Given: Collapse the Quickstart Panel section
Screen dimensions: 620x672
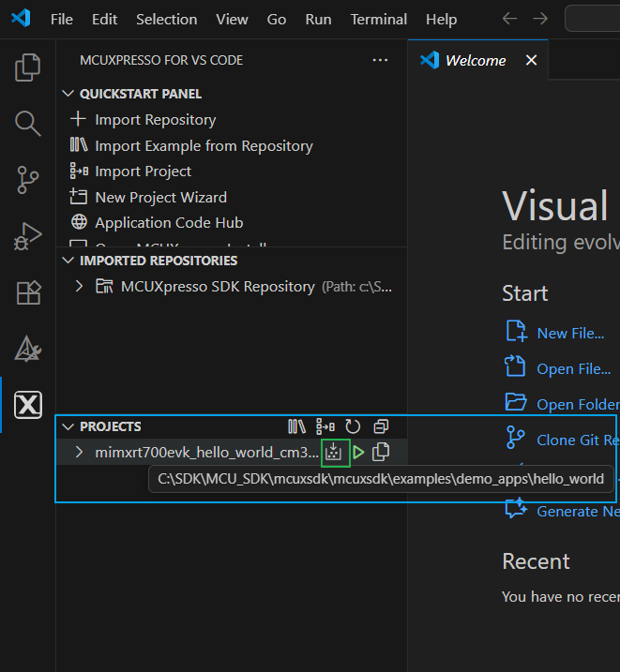Looking at the screenshot, I should 68,94.
